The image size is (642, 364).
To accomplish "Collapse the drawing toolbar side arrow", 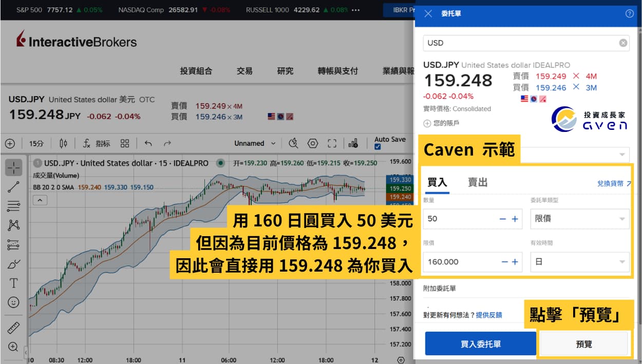I will [26, 352].
